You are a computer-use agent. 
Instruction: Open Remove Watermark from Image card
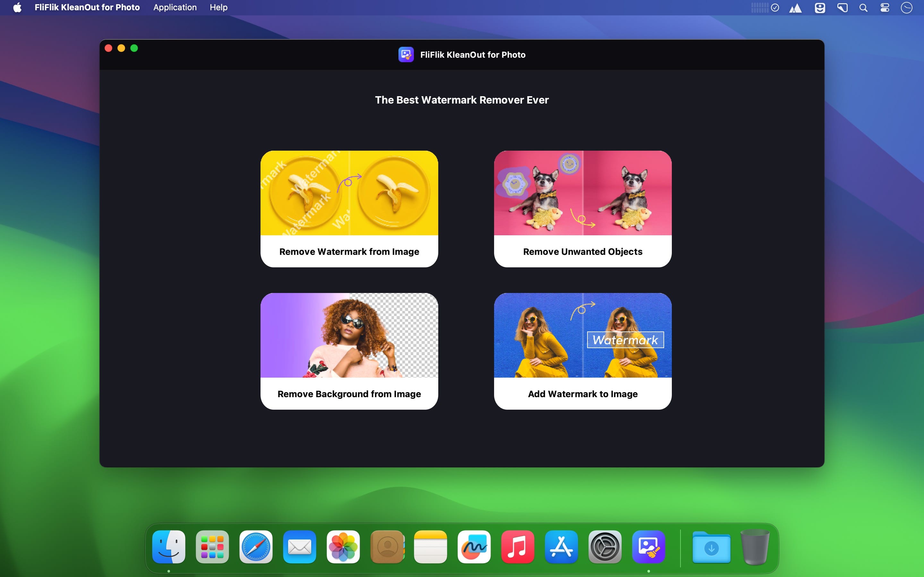pyautogui.click(x=349, y=209)
